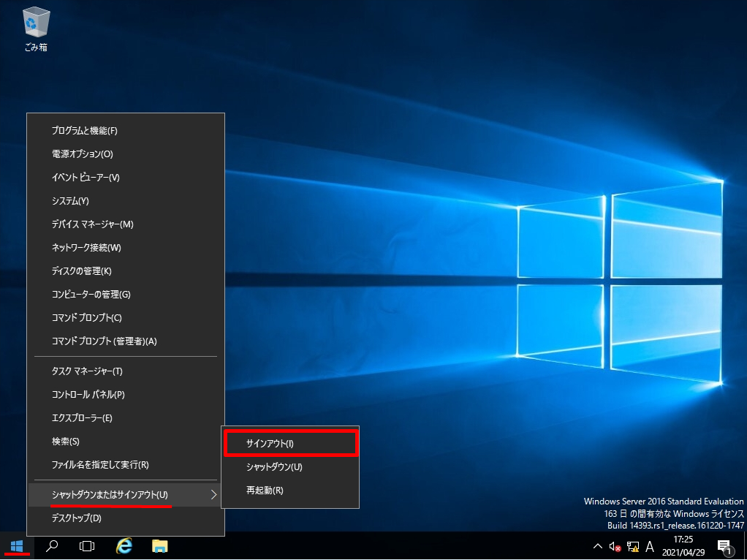The width and height of the screenshot is (747, 560).
Task: Click the Show Desktop strip at taskbar edge
Action: 745,545
